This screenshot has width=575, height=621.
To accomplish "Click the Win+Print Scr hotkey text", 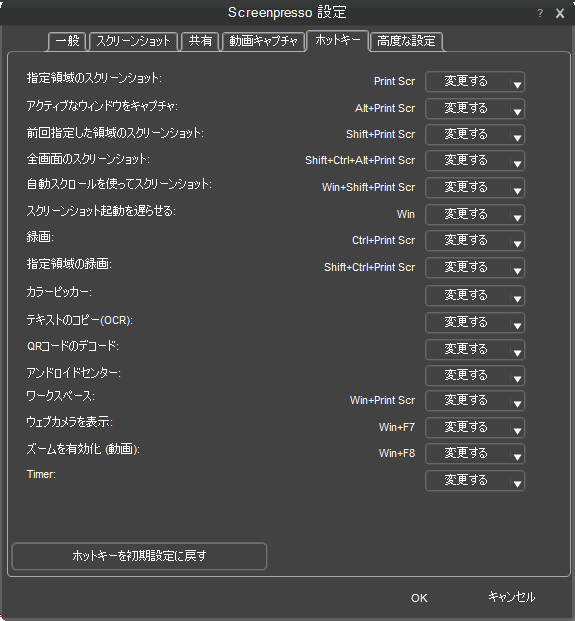I will [383, 400].
